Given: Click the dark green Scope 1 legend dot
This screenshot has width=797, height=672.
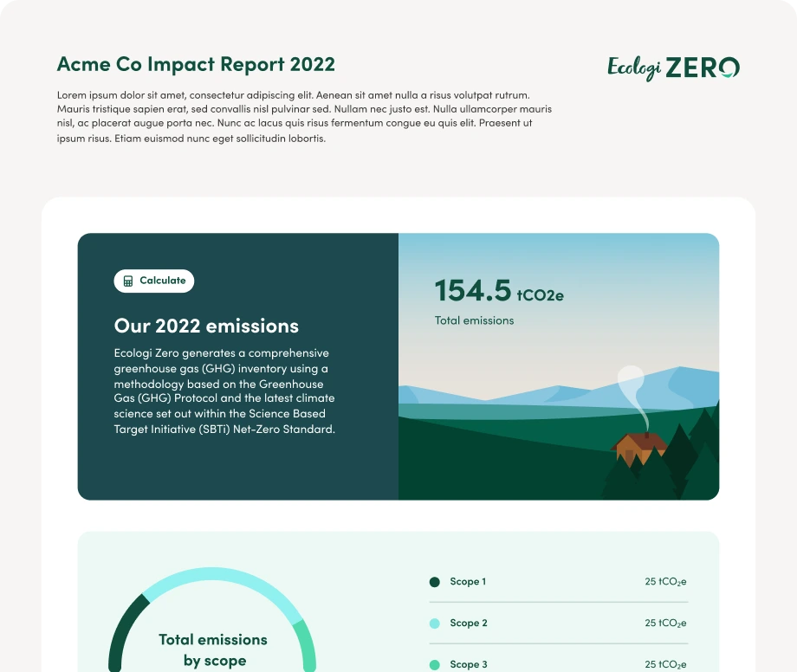Looking at the screenshot, I should 435,582.
